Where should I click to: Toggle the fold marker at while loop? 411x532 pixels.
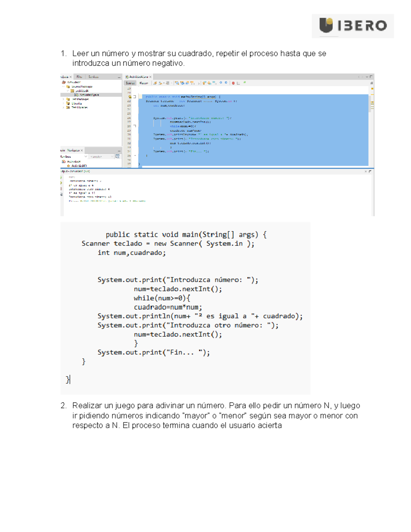pyautogui.click(x=135, y=126)
